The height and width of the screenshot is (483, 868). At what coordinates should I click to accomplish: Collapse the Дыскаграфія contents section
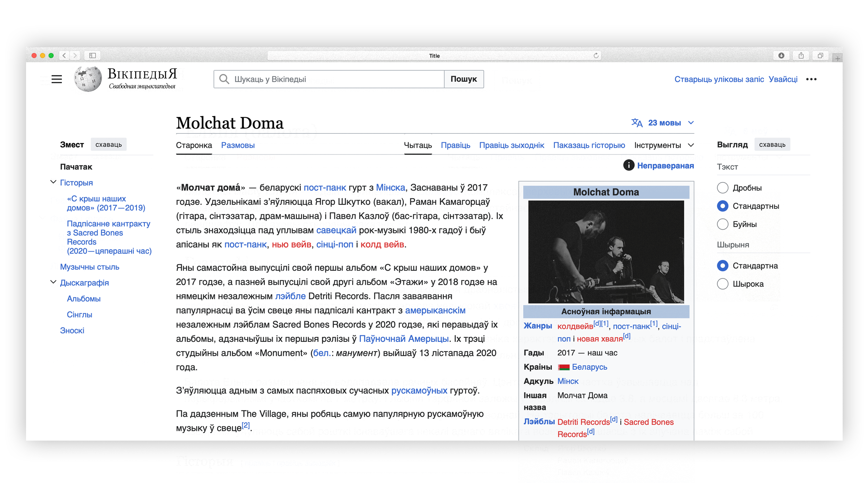coord(53,282)
